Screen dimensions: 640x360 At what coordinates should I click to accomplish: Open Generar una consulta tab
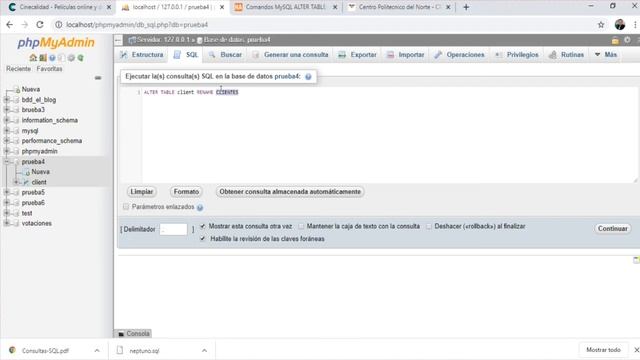290,55
